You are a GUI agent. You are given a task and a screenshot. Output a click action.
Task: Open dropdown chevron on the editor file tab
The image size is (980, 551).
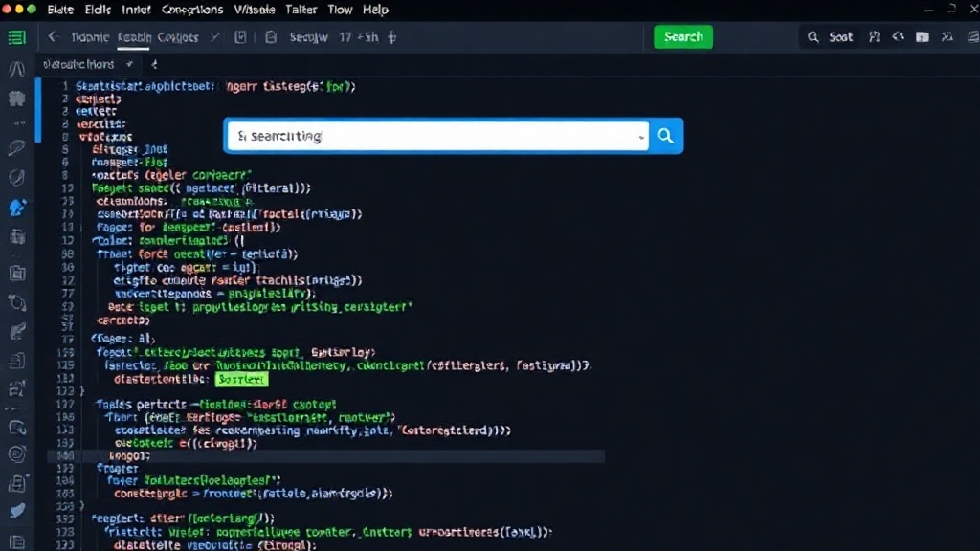(x=129, y=64)
